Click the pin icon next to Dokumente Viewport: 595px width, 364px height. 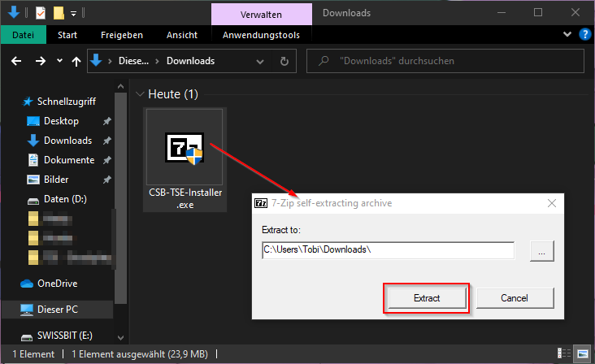click(107, 160)
